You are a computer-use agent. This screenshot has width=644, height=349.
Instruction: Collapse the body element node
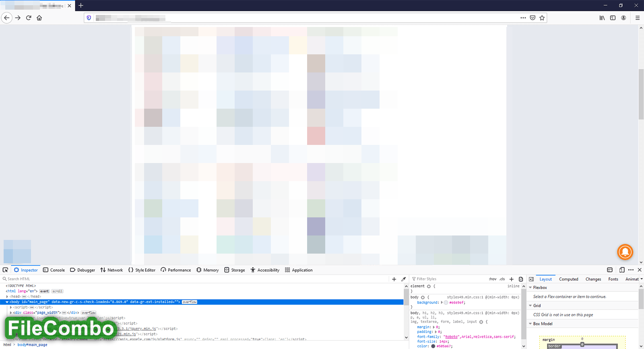click(7, 302)
